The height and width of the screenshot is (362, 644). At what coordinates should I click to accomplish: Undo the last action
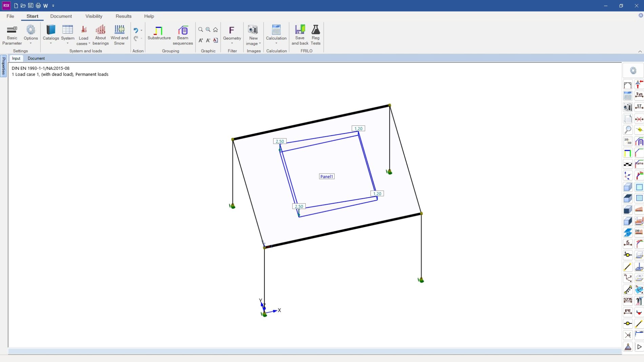pos(136,30)
